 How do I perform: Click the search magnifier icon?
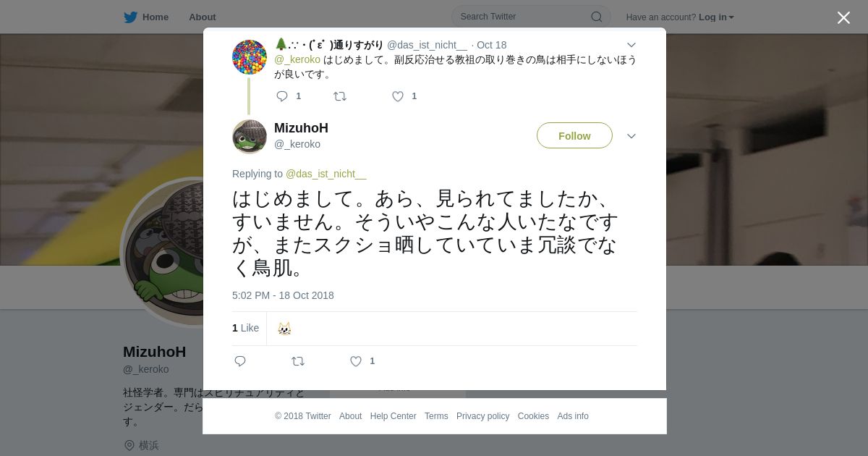coord(597,17)
